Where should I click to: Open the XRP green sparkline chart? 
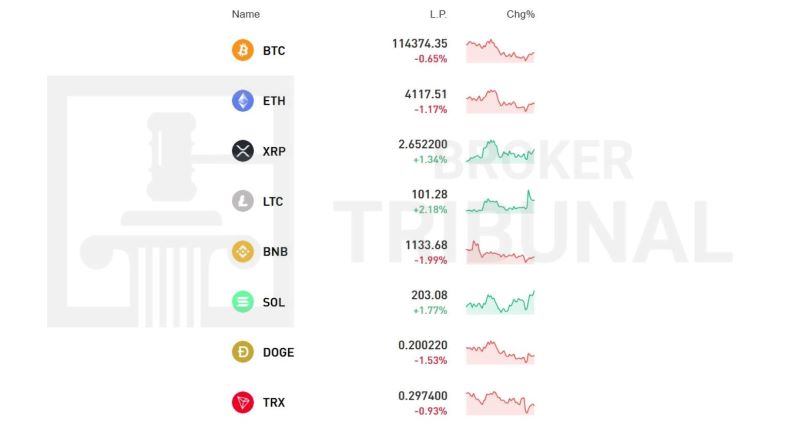click(x=500, y=151)
